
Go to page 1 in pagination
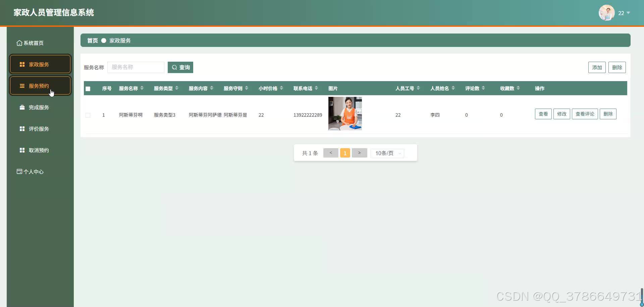coord(345,152)
